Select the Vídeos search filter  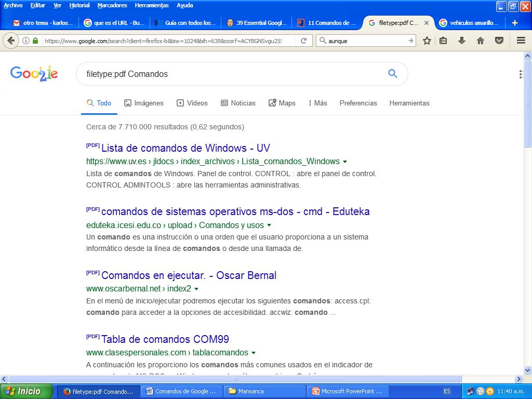[192, 103]
